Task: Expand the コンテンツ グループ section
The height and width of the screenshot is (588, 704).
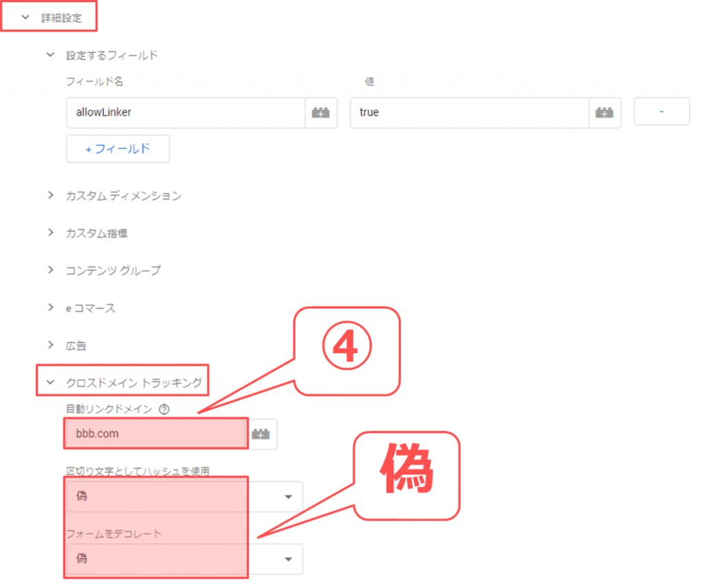Action: (x=50, y=270)
